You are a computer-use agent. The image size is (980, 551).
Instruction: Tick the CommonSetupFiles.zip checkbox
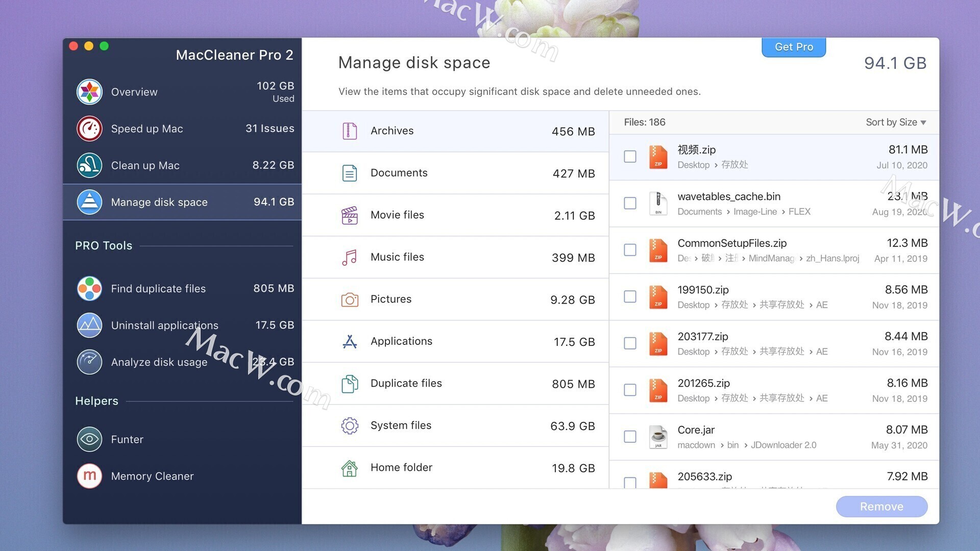630,250
